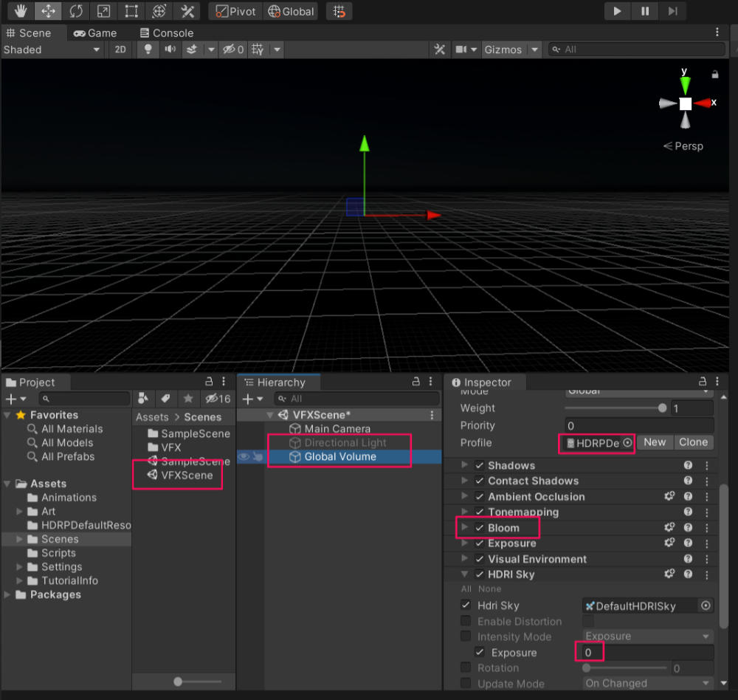Screen dimensions: 738x700
Task: Toggle scene lighting lightbulb icon
Action: [148, 49]
